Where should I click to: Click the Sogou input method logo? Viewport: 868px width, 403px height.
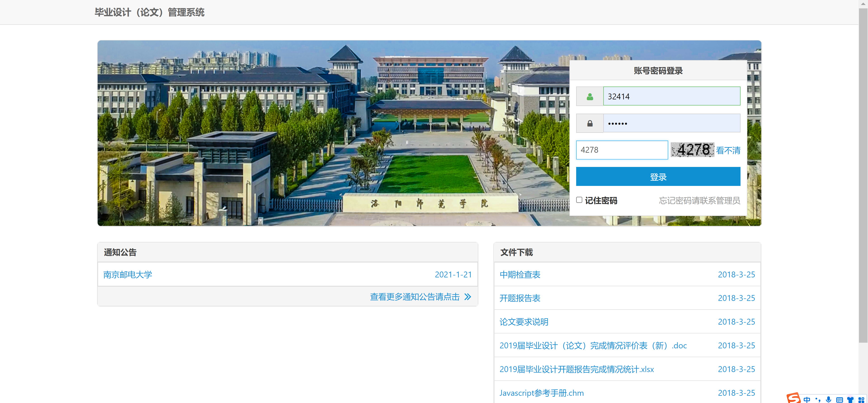tap(794, 398)
